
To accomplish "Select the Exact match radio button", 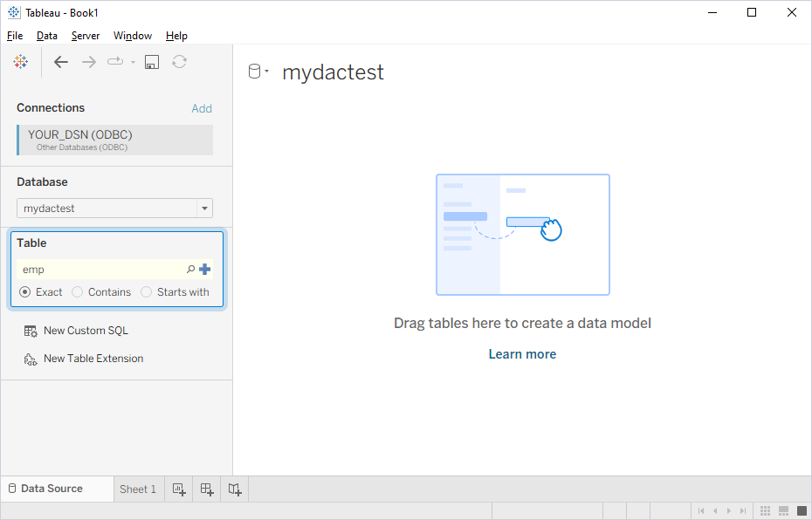I will [24, 291].
